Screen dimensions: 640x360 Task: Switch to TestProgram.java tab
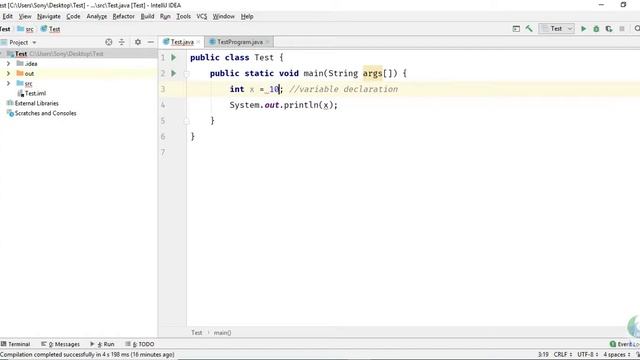pos(240,42)
